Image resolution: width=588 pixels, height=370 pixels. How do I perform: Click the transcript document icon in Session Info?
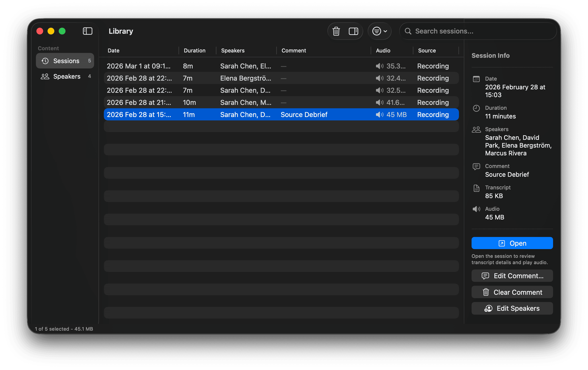[x=476, y=188]
